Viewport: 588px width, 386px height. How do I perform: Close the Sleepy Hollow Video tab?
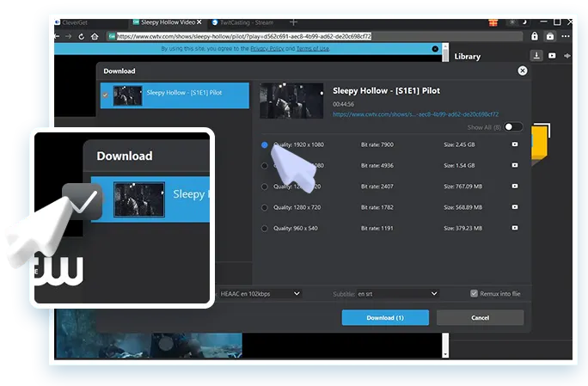click(199, 22)
